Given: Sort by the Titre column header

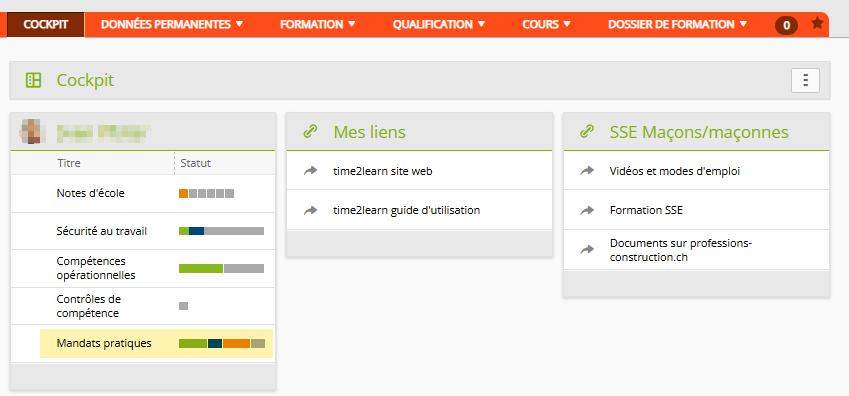Looking at the screenshot, I should (x=69, y=163).
